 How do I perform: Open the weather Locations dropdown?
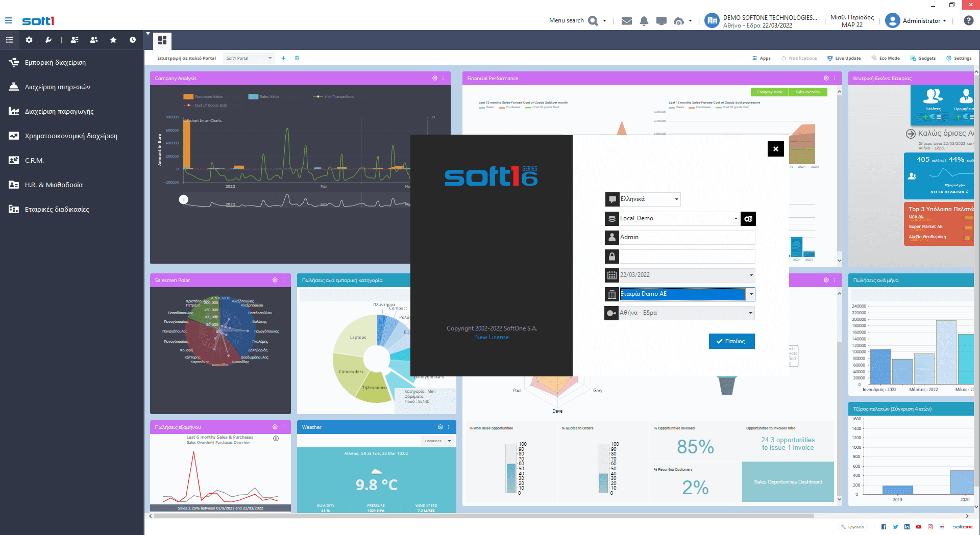[437, 441]
